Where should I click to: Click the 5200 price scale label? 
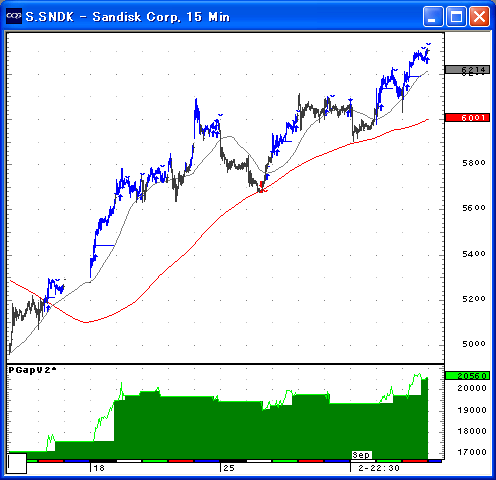click(474, 299)
